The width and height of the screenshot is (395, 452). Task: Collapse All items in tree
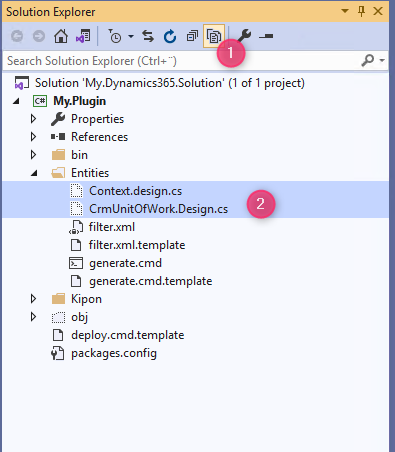tap(192, 36)
